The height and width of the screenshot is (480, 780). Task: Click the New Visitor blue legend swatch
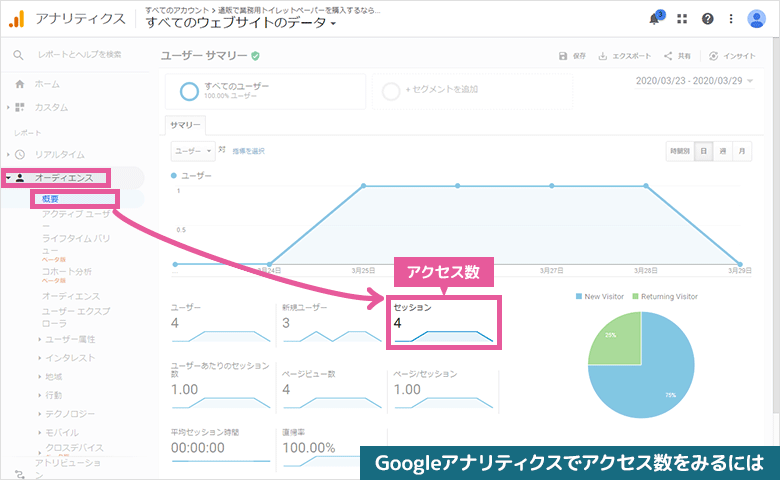[579, 296]
